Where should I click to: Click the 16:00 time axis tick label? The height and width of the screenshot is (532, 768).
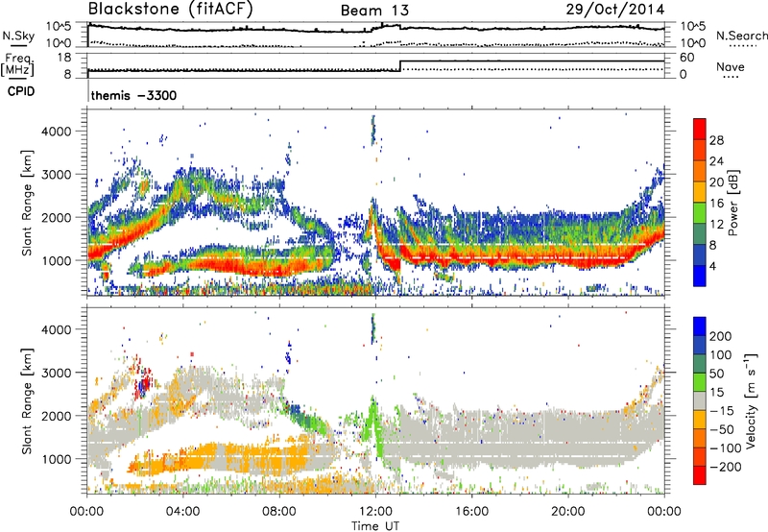(471, 512)
